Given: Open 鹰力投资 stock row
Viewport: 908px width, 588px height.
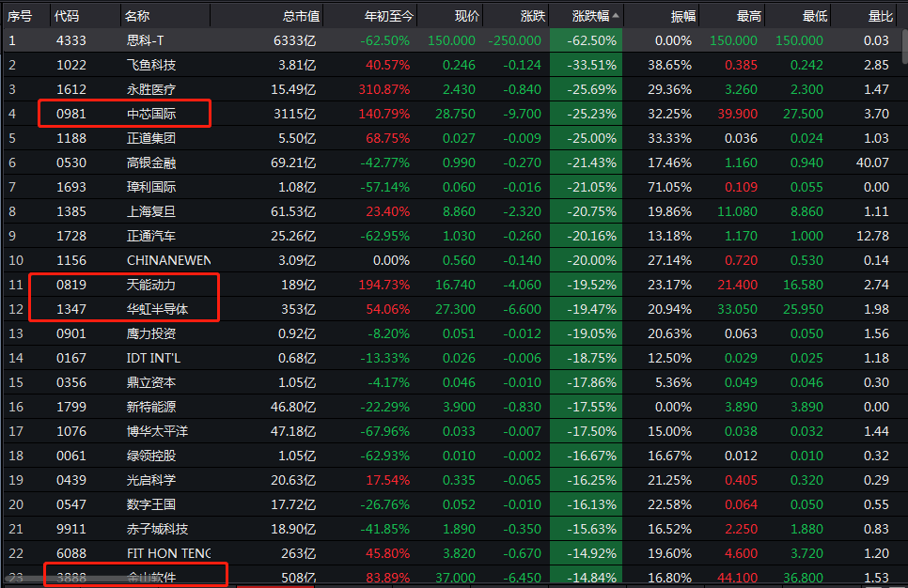Looking at the screenshot, I should pyautogui.click(x=454, y=333).
